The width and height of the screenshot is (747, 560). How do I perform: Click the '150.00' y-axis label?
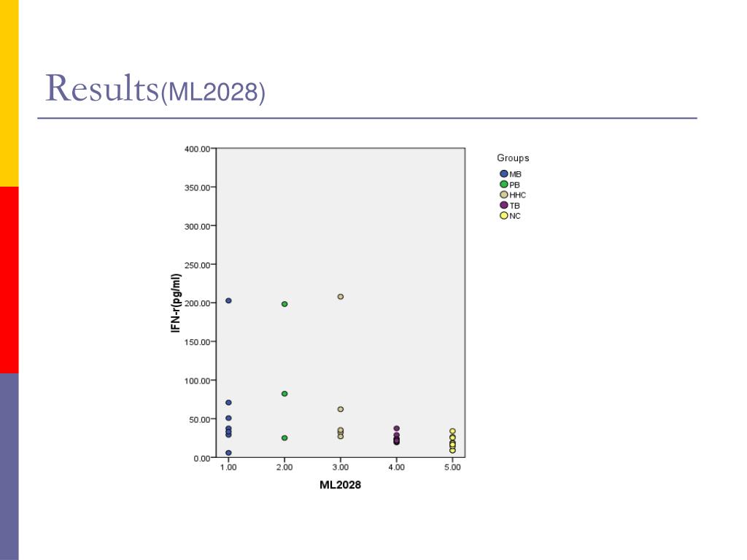tap(197, 342)
